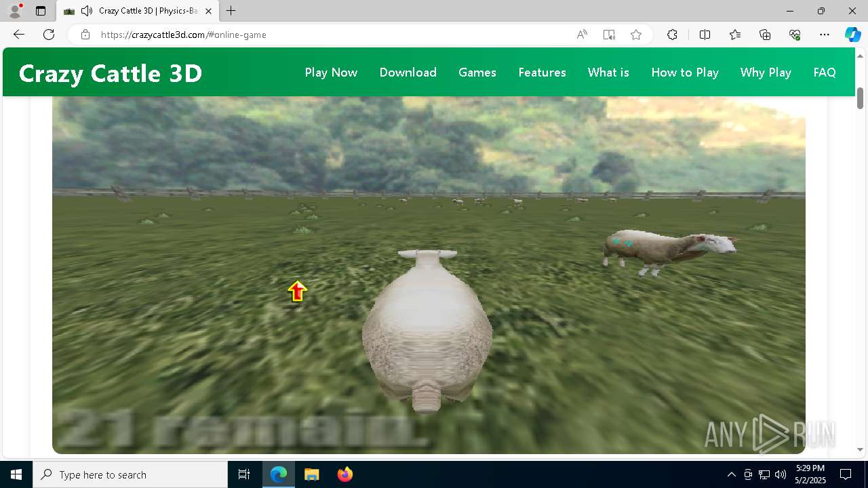Add this page to favorites
Screen dimensions: 868x488
636,35
